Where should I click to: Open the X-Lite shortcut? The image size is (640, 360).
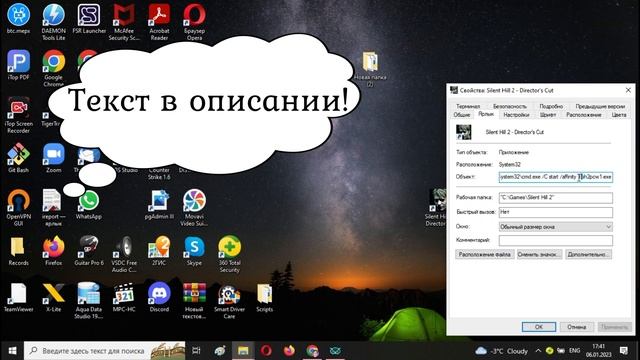[53, 297]
